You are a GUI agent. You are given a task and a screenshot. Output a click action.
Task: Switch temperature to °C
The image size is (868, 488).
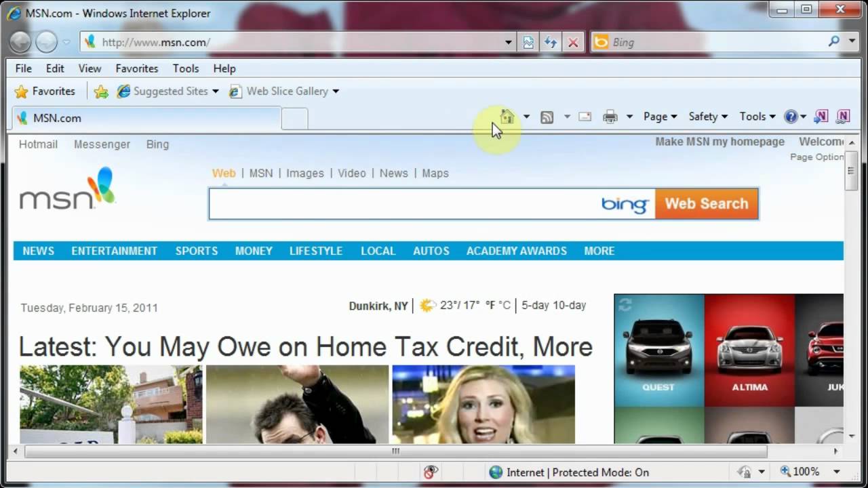505,306
